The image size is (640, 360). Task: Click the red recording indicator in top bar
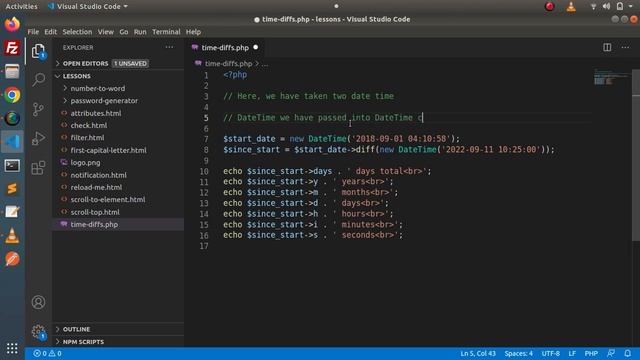point(549,6)
